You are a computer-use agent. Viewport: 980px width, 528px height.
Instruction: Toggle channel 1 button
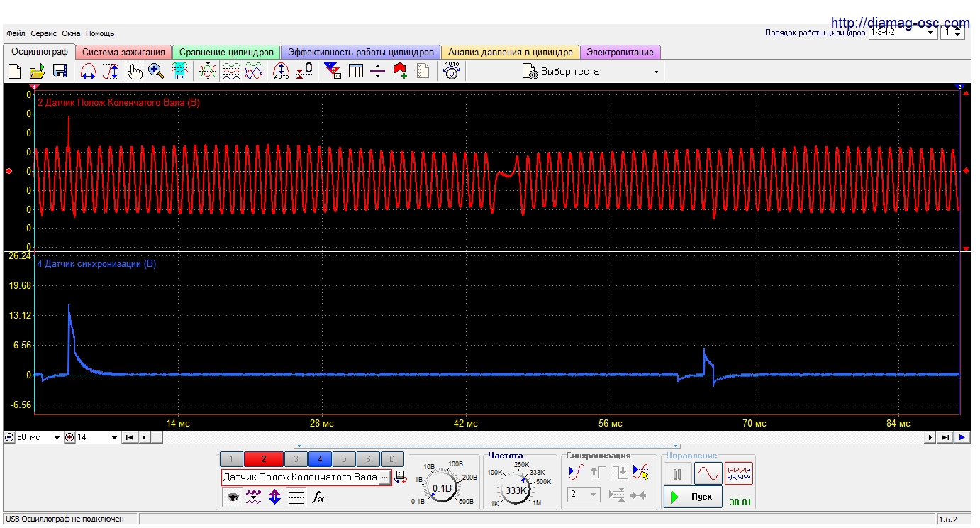(x=231, y=460)
